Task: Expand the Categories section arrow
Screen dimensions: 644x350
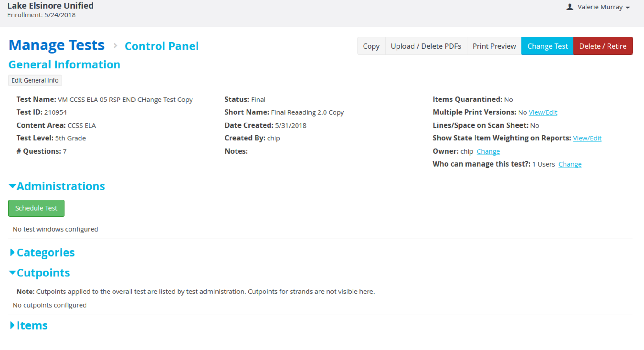Action: tap(12, 252)
